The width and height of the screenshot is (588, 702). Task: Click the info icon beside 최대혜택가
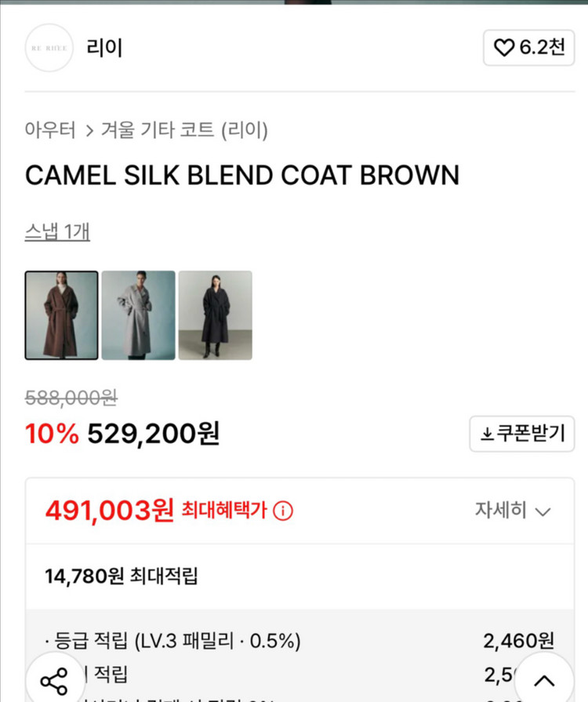coord(283,511)
